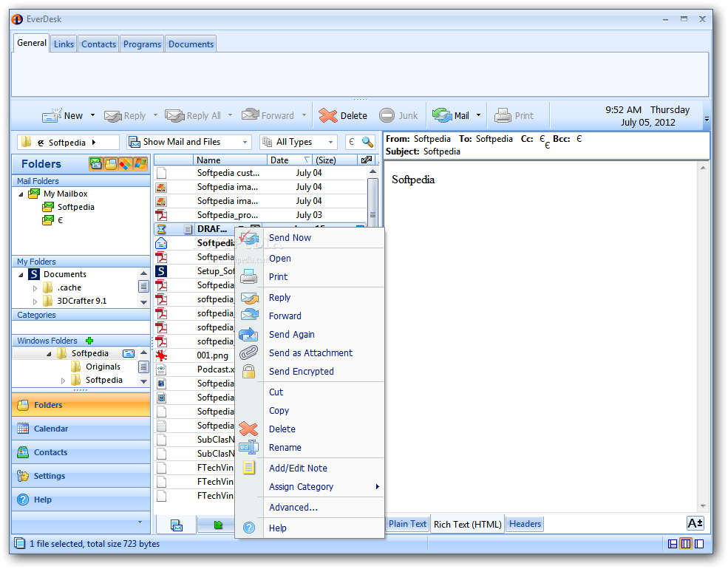Click the paperclip Send as Attachment icon
Screen dimensions: 728x569
tap(249, 353)
